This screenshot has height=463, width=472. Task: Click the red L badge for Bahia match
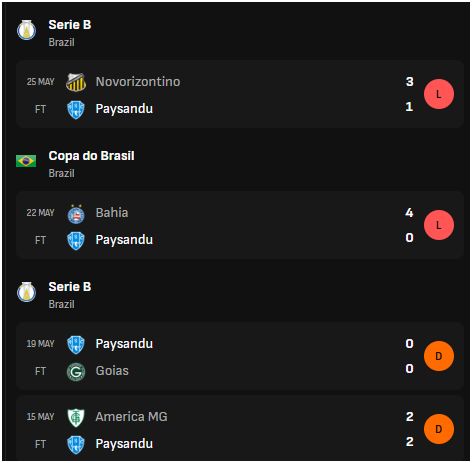pyautogui.click(x=439, y=225)
